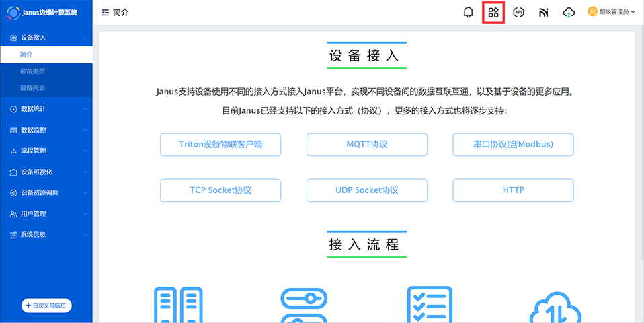Collapse sidebar using the menu fold icon
The height and width of the screenshot is (323, 644).
click(x=105, y=12)
